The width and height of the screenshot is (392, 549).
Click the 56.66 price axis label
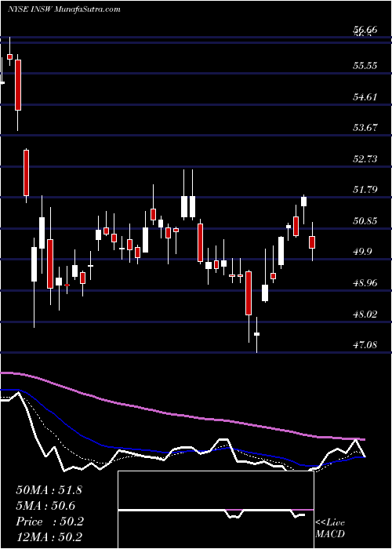pos(365,30)
